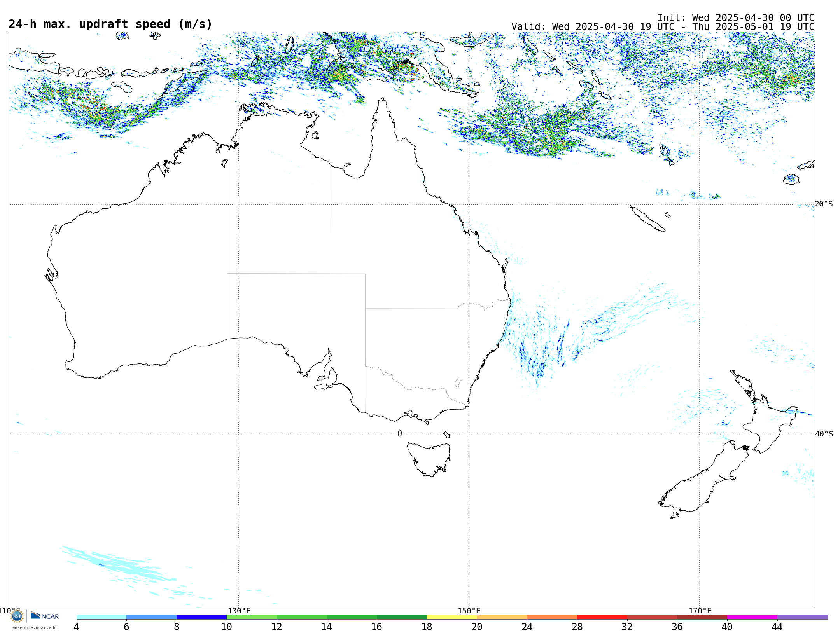This screenshot has height=632, width=840.
Task: Click the colorbar tick label '24'
Action: (527, 627)
